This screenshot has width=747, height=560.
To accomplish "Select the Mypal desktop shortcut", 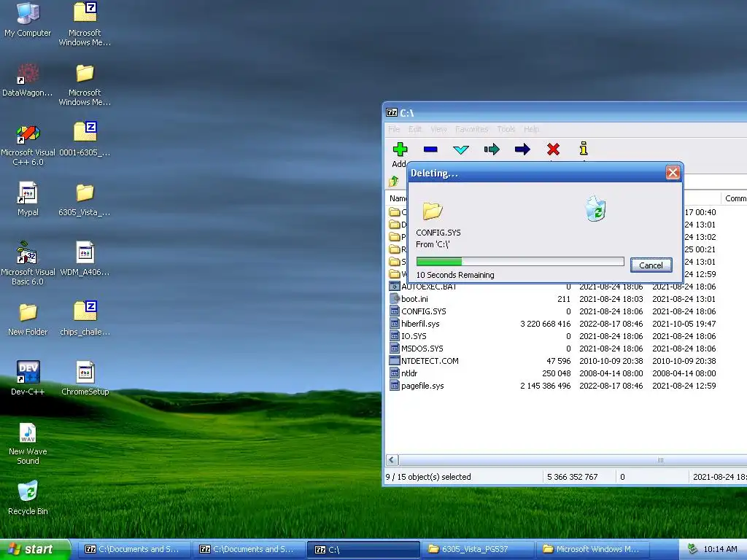I will point(28,200).
